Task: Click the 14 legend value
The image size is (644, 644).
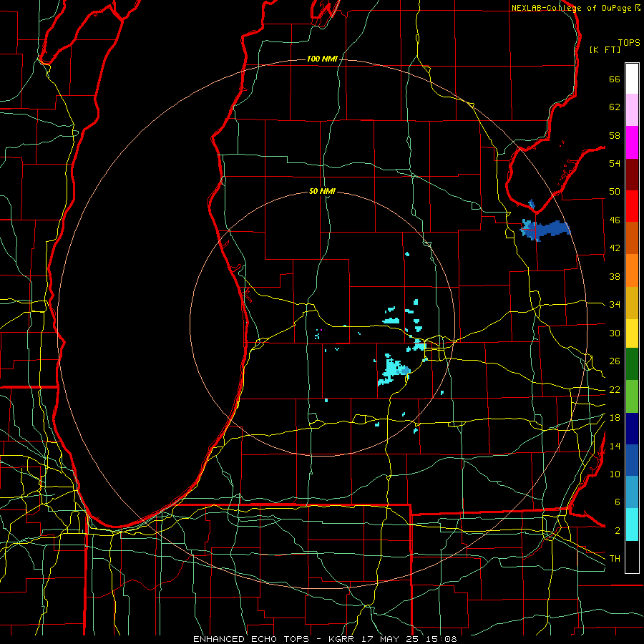Action: (615, 446)
